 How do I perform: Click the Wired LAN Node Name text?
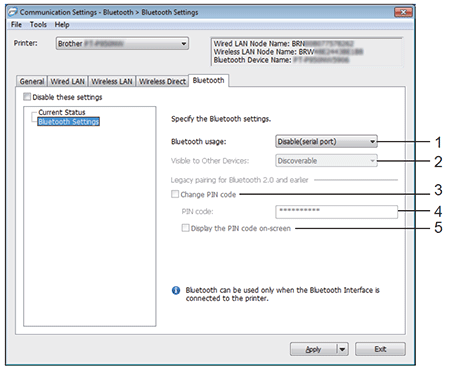(283, 44)
